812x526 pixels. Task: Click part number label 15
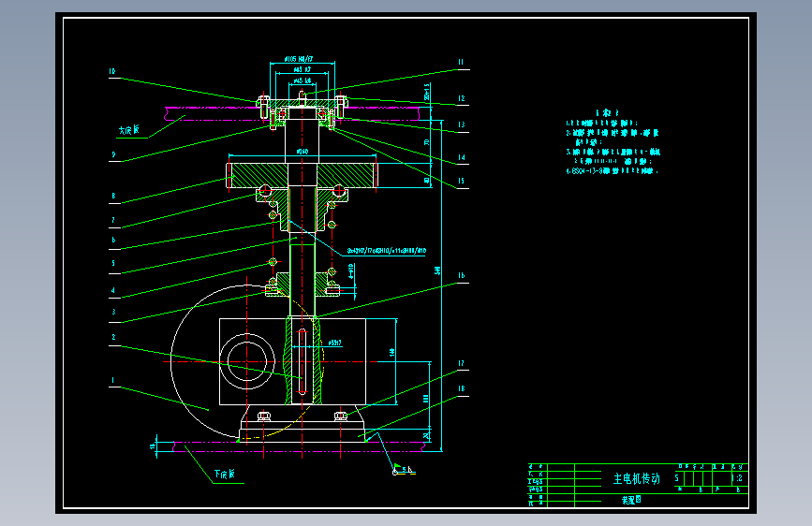tap(461, 182)
